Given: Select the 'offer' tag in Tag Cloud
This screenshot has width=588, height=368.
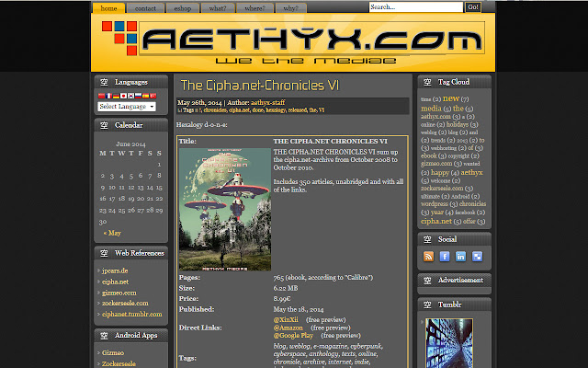Looking at the screenshot, I should (x=469, y=221).
